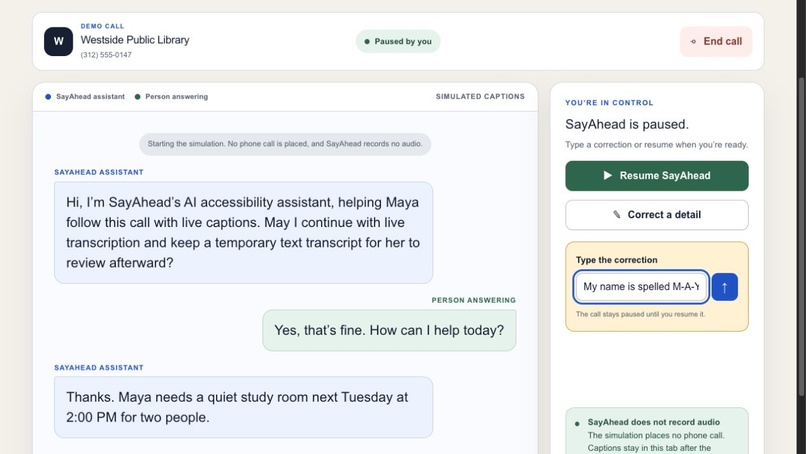The width and height of the screenshot is (806, 454).
Task: Click the Starting the simulation notice
Action: 285,144
